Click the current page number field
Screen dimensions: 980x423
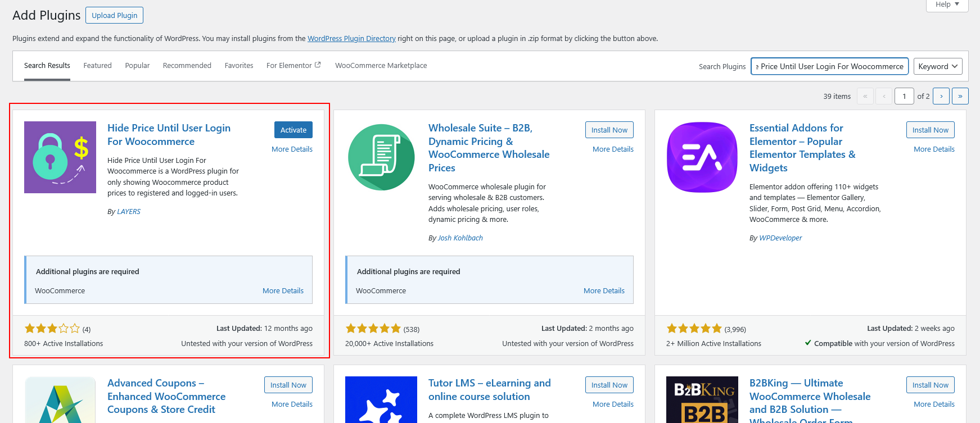[904, 96]
